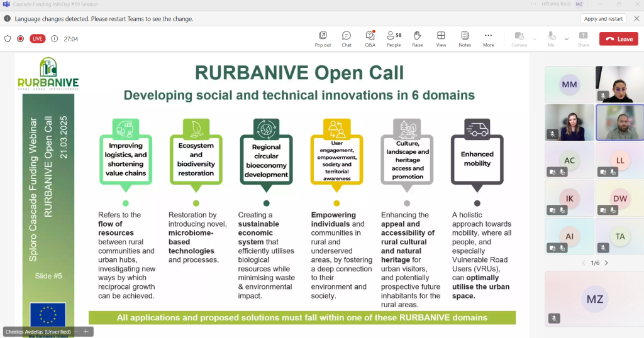Toggle the Camera on
The image size is (644, 338).
point(519,39)
